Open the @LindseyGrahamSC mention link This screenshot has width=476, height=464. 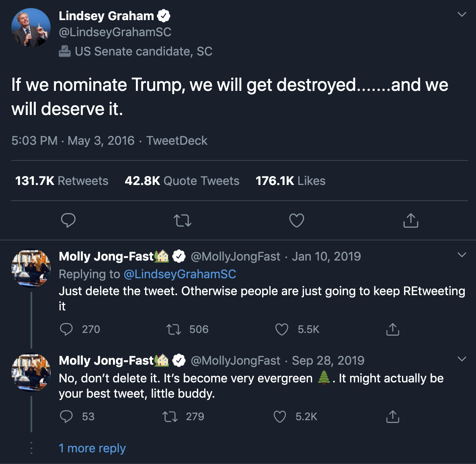coord(180,274)
